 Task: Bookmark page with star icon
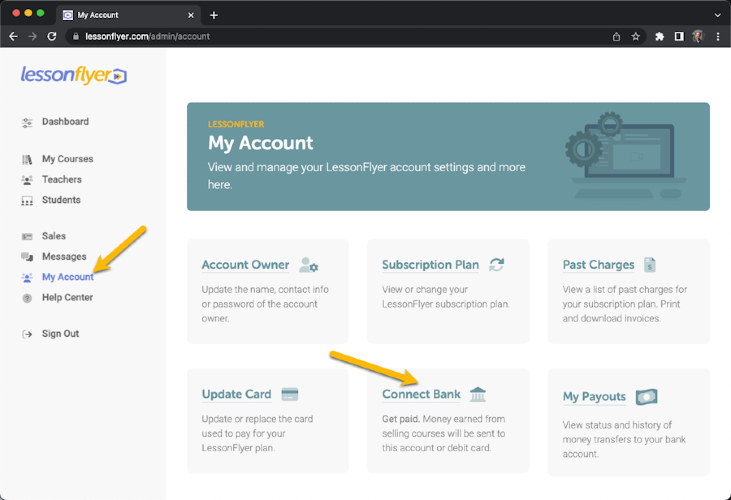tap(635, 36)
